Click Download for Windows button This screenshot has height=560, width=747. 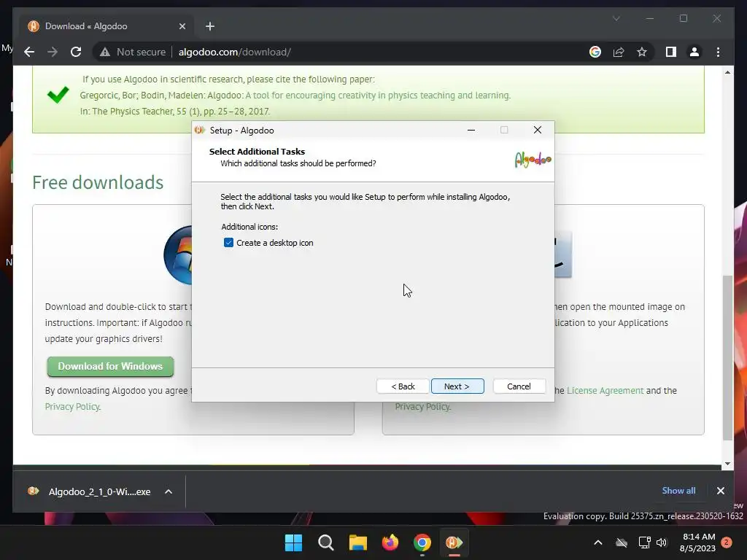pyautogui.click(x=110, y=366)
